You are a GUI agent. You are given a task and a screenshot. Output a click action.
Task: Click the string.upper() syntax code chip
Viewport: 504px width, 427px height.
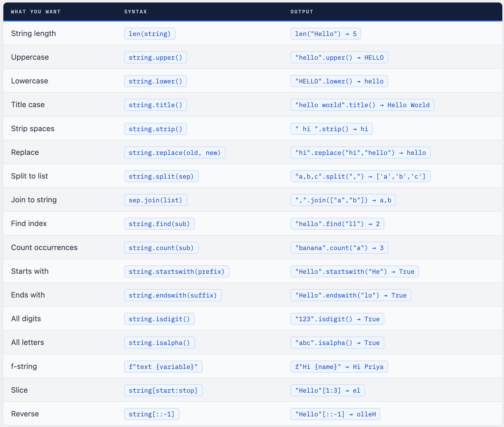155,57
